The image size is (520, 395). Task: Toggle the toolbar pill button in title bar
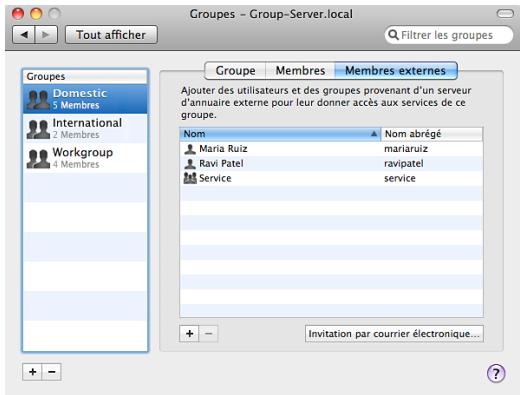click(505, 14)
